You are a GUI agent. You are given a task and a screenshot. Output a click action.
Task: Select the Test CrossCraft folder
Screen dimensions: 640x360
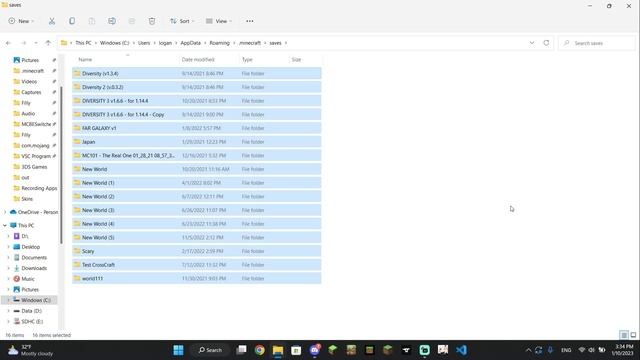tap(197, 265)
